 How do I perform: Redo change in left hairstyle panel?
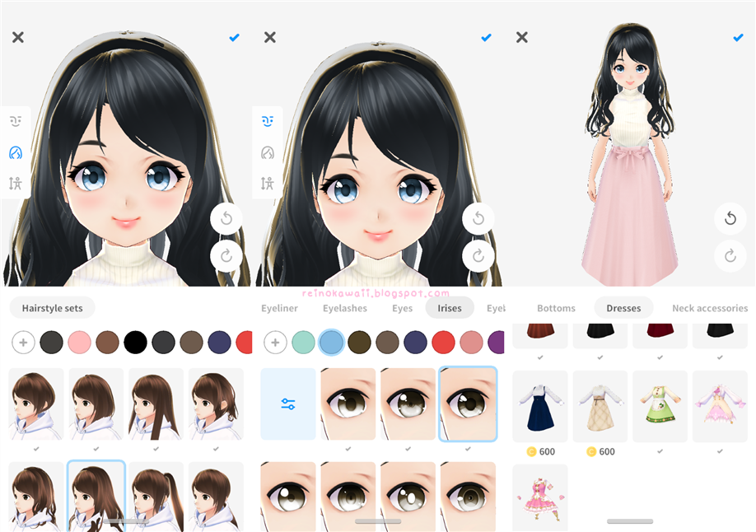[226, 255]
